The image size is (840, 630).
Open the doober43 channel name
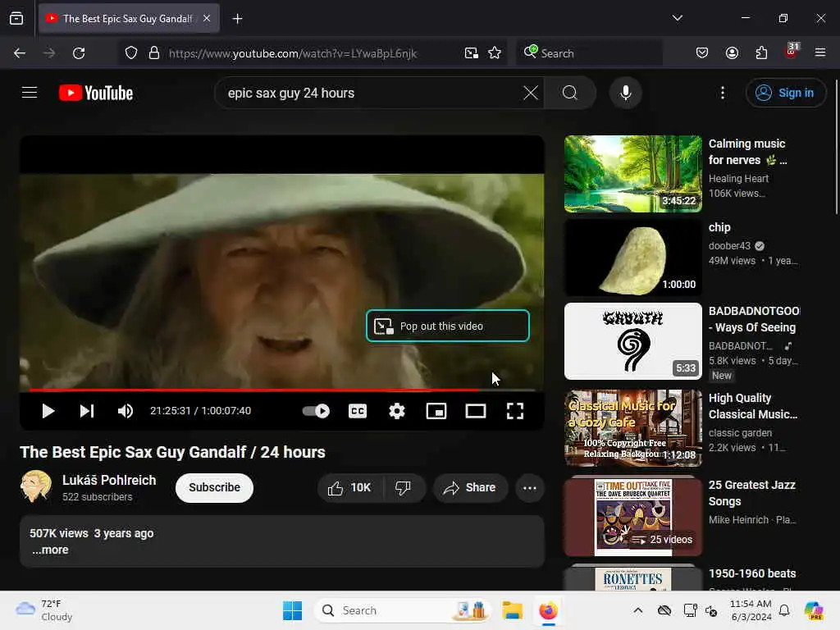(729, 245)
